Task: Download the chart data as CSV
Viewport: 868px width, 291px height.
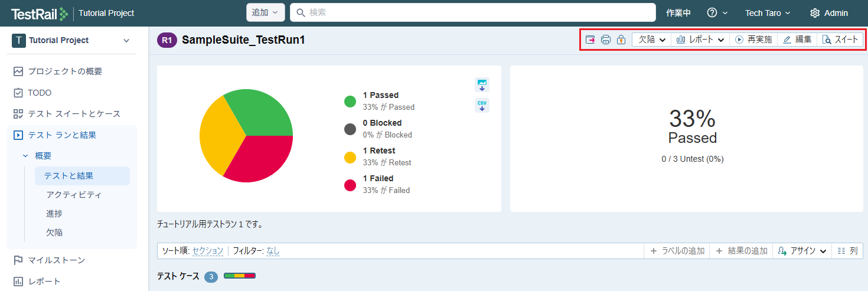Action: tap(482, 106)
